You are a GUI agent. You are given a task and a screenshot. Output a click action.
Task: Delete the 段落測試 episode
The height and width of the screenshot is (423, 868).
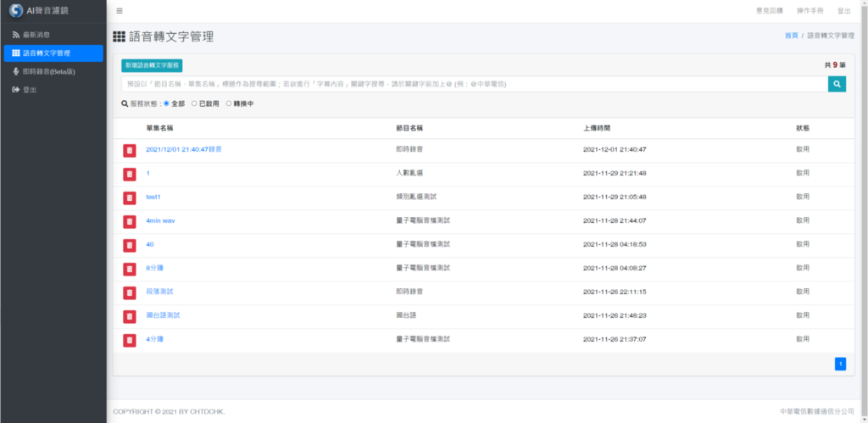(x=129, y=292)
